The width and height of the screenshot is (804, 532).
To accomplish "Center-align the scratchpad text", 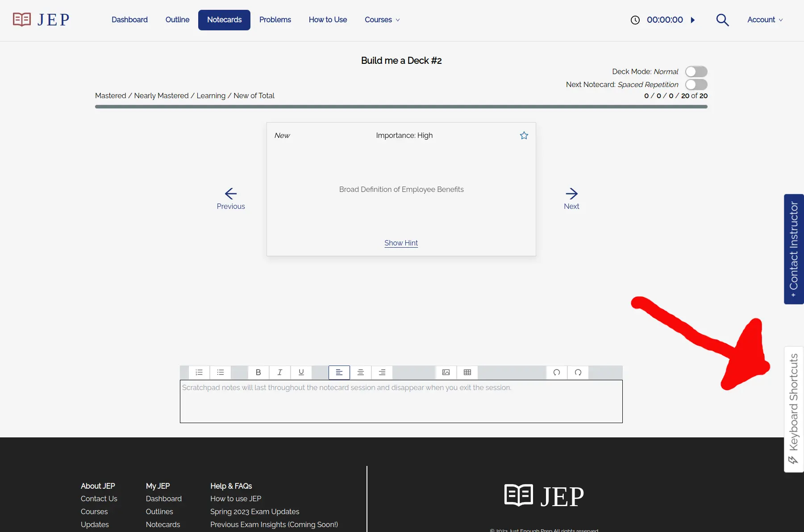I will (x=361, y=372).
